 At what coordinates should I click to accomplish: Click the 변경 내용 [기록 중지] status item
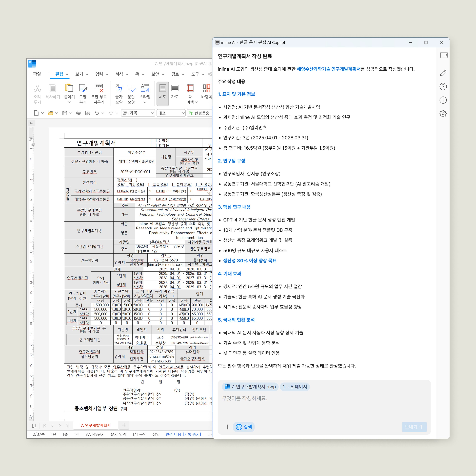[183, 434]
